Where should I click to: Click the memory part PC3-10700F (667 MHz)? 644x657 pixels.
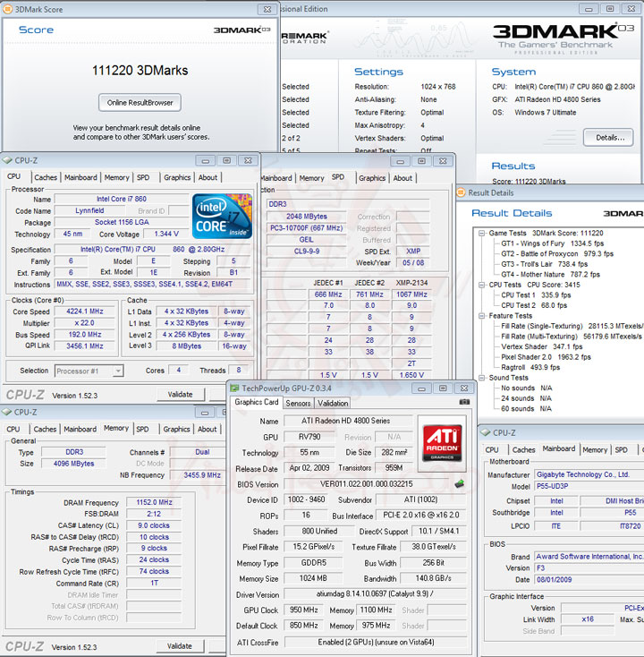pyautogui.click(x=307, y=228)
